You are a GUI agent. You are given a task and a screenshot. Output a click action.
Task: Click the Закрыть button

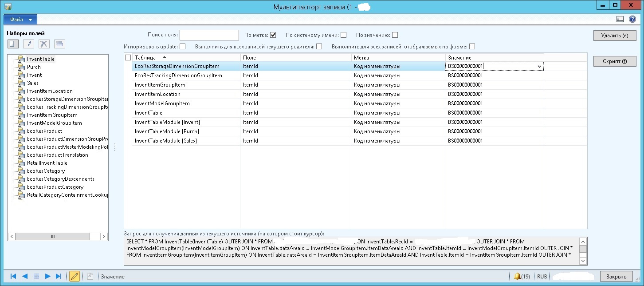pos(617,276)
